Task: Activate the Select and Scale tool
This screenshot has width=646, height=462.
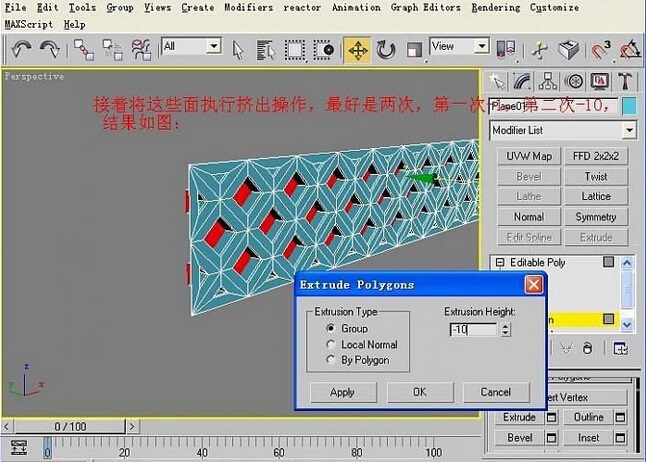Action: [414, 50]
